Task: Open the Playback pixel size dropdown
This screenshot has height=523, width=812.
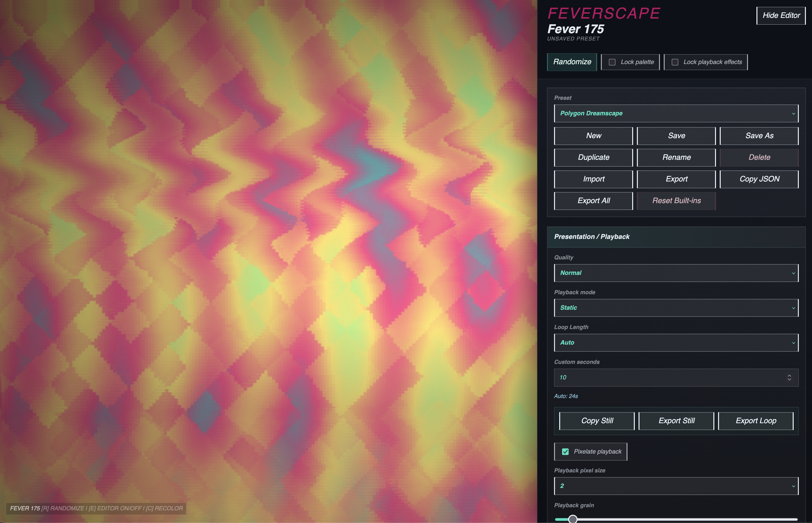Action: coord(676,486)
